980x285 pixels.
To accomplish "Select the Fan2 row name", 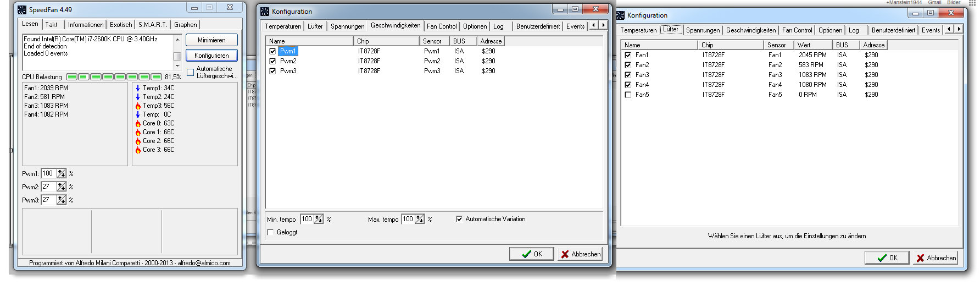I will (642, 65).
